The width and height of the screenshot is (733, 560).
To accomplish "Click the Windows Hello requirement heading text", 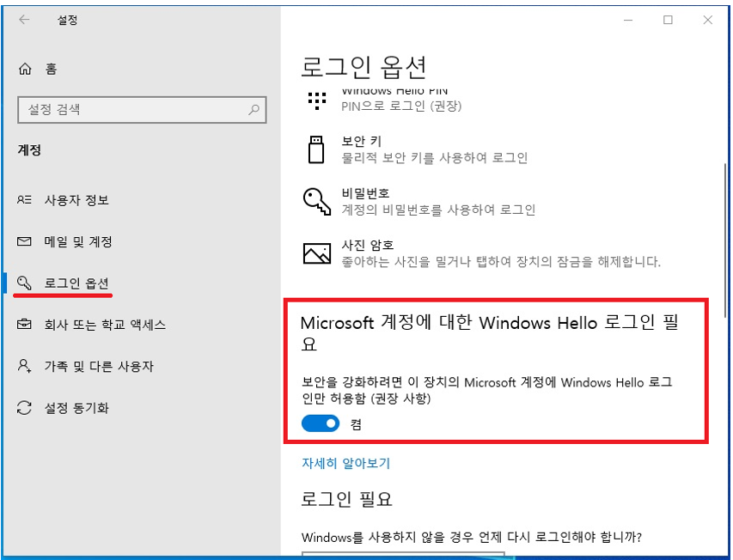I will click(x=490, y=332).
